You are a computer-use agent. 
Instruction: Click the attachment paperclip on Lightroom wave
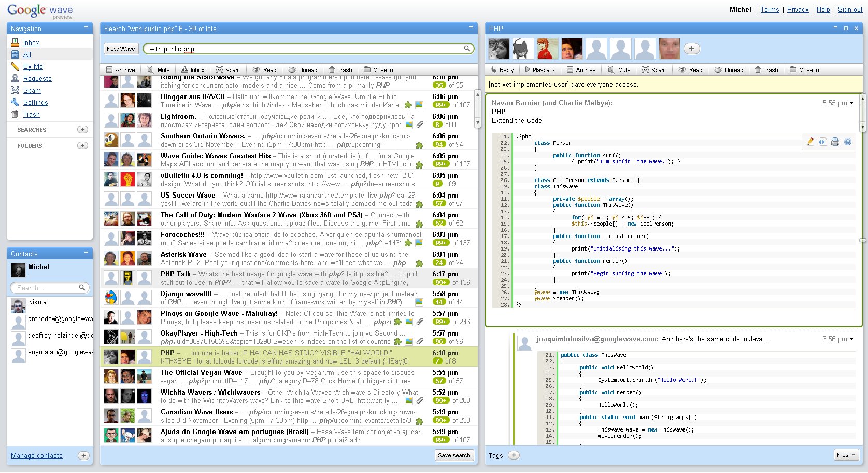(420, 124)
